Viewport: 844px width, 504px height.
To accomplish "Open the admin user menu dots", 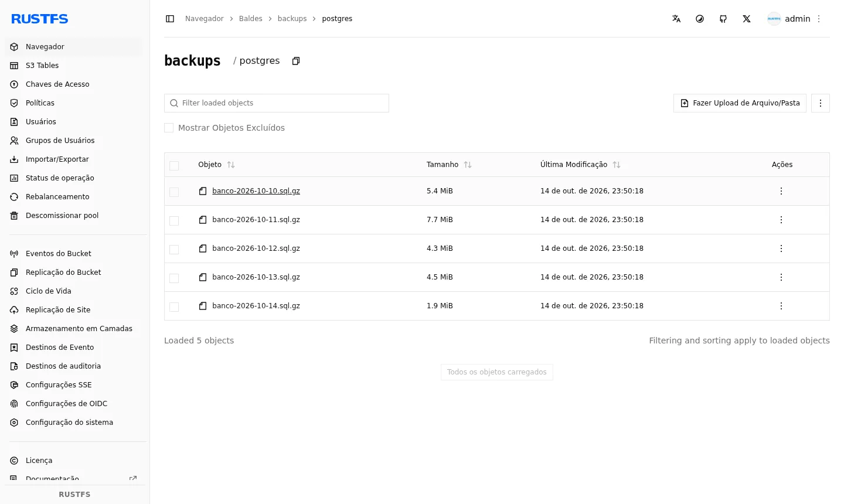I will click(819, 19).
